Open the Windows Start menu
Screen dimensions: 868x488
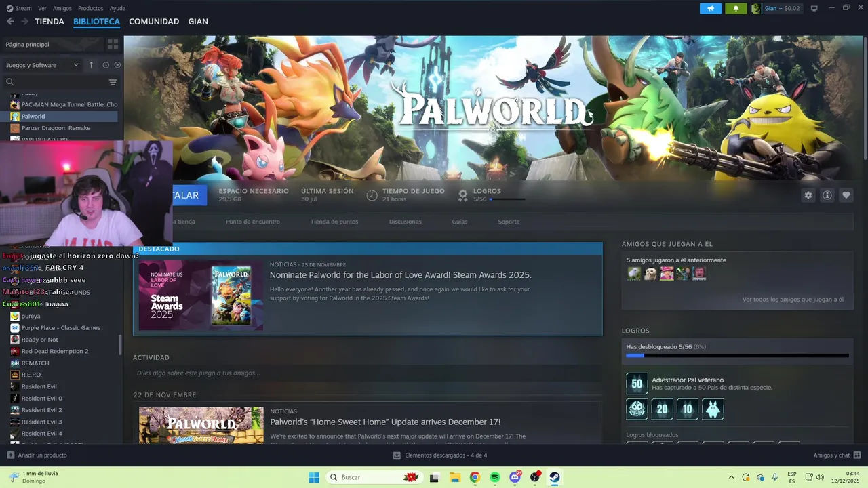(x=314, y=477)
